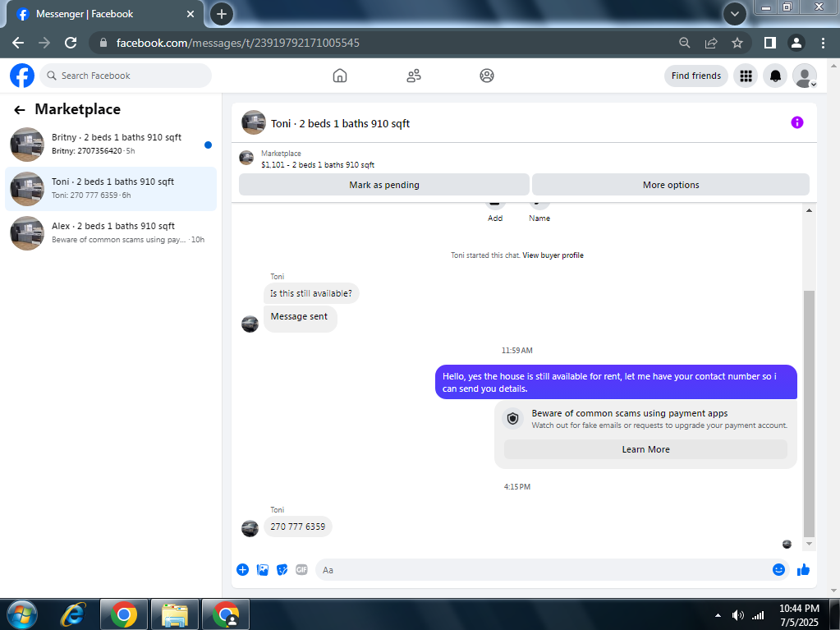The height and width of the screenshot is (630, 840).
Task: Close the Messenger tab
Action: pyautogui.click(x=190, y=14)
